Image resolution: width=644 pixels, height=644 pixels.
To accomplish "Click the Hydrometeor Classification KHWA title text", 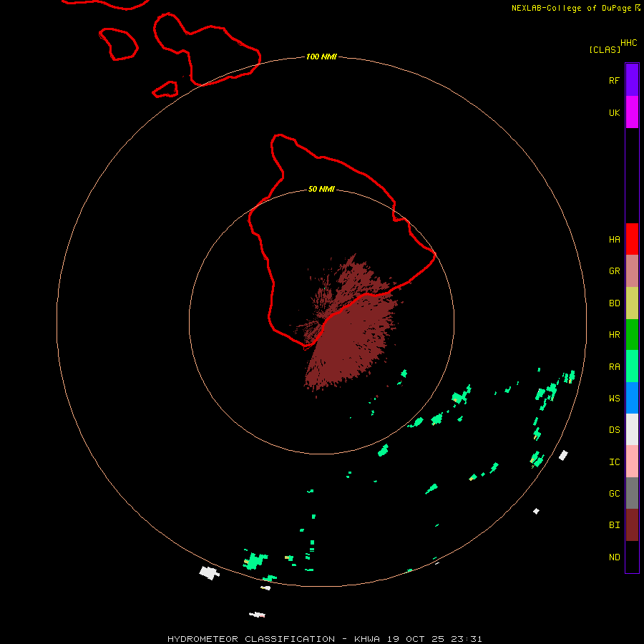I will click(x=324, y=639).
